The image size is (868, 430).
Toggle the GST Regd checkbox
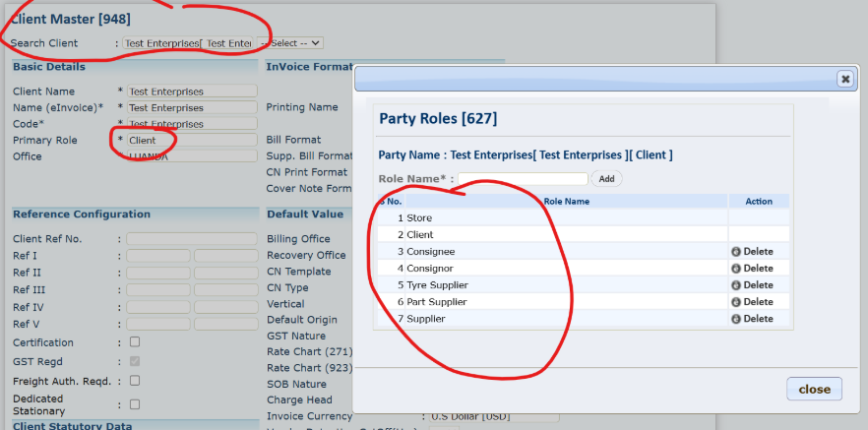tap(135, 361)
